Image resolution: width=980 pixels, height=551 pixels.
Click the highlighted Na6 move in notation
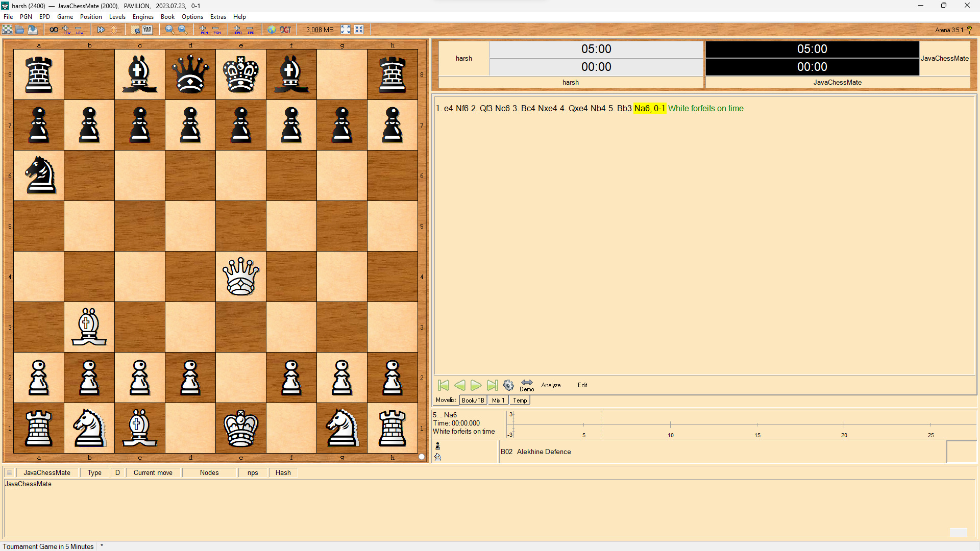pyautogui.click(x=642, y=108)
